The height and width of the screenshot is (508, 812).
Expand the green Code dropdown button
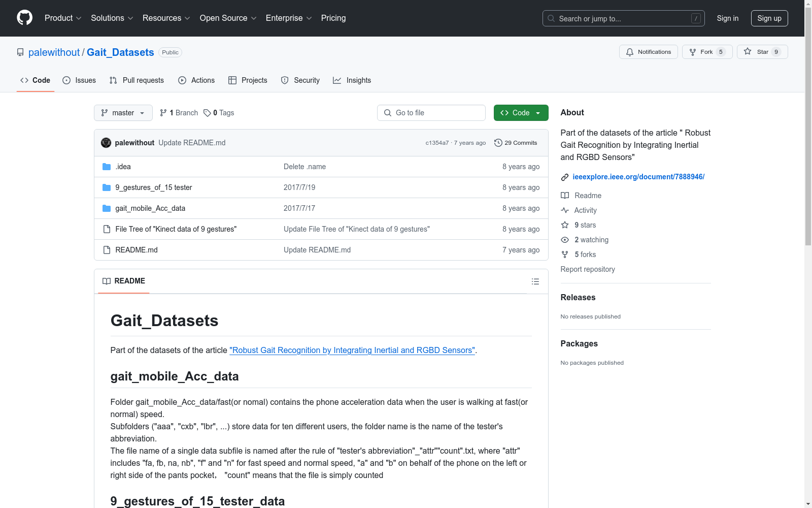(x=521, y=113)
